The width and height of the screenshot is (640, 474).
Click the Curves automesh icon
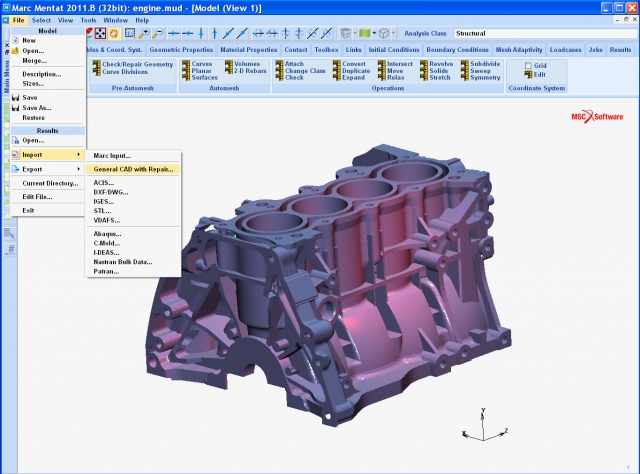185,64
